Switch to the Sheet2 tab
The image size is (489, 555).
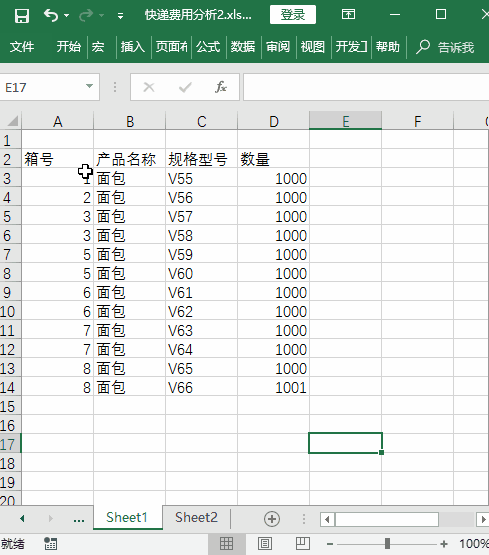click(196, 517)
